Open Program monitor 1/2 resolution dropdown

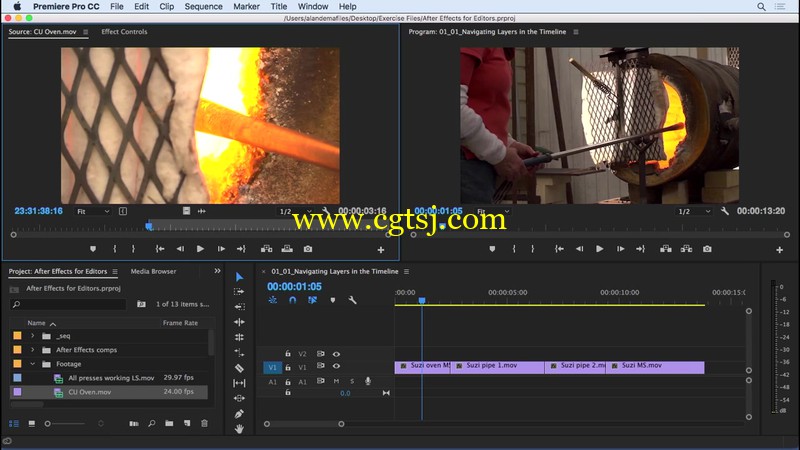tap(693, 211)
